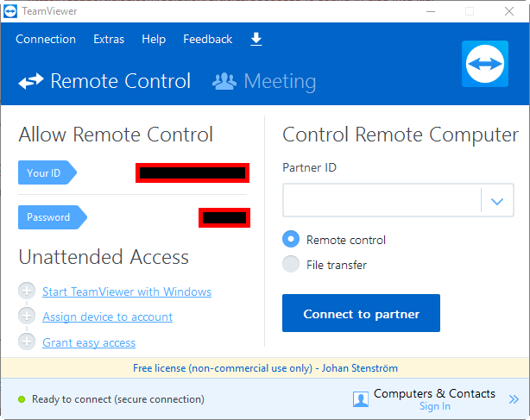530x420 pixels.
Task: Switch to the Remote Control tab
Action: [104, 81]
